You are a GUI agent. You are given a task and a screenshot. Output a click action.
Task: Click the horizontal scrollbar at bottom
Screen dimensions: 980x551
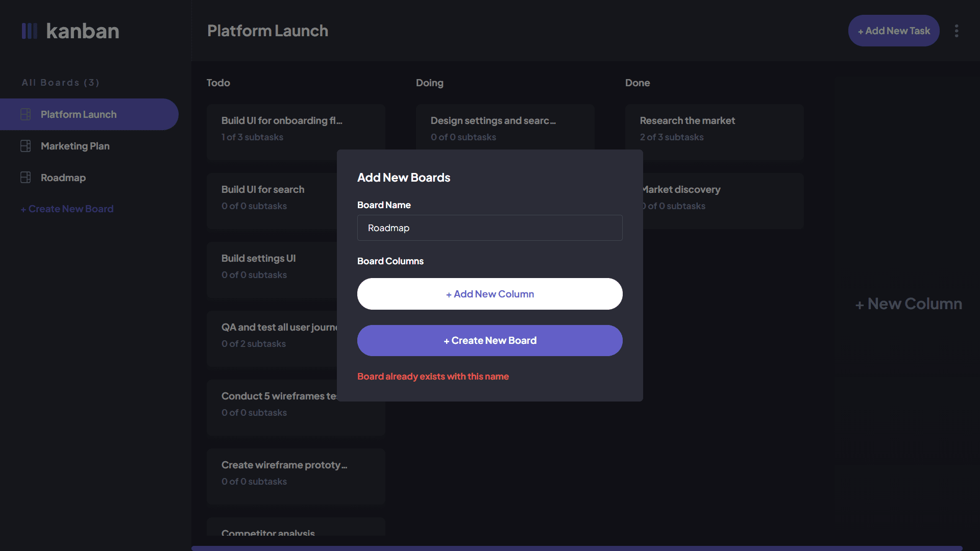click(x=577, y=548)
